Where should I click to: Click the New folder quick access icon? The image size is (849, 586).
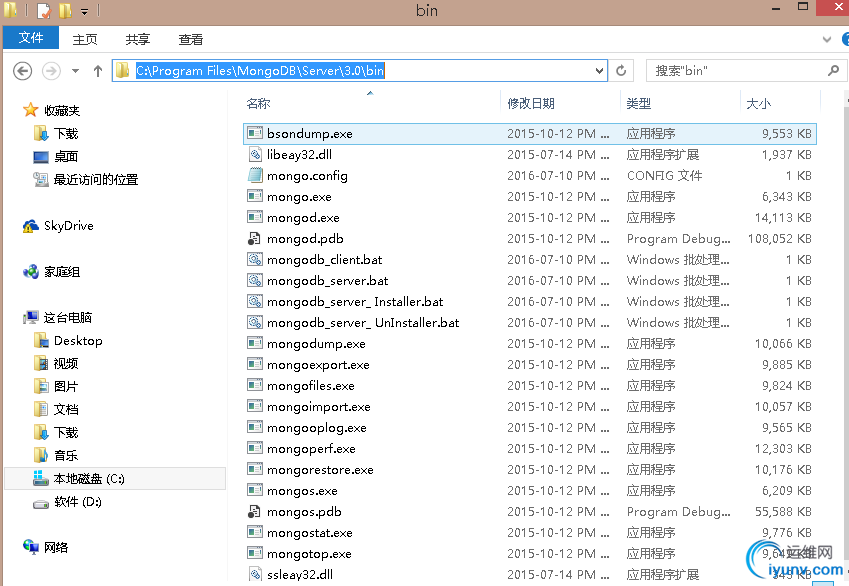[65, 10]
